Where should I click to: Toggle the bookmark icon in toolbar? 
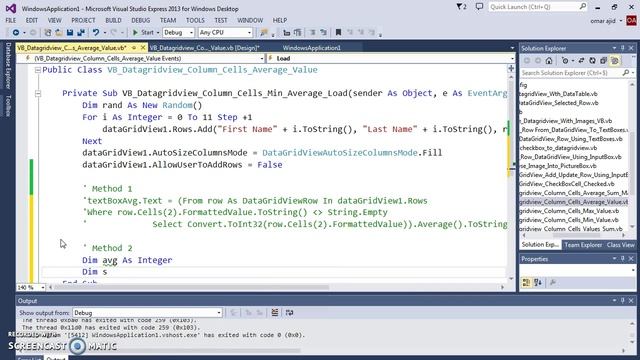click(x=338, y=32)
